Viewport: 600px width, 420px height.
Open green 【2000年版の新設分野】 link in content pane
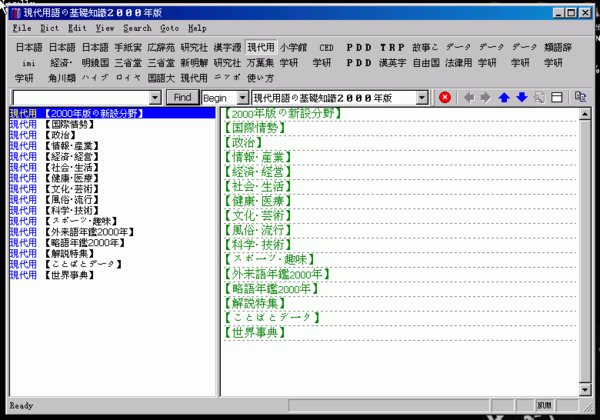pos(282,114)
